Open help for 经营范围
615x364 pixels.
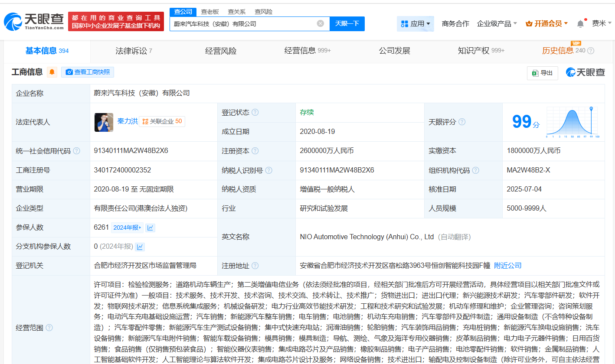(x=49, y=328)
